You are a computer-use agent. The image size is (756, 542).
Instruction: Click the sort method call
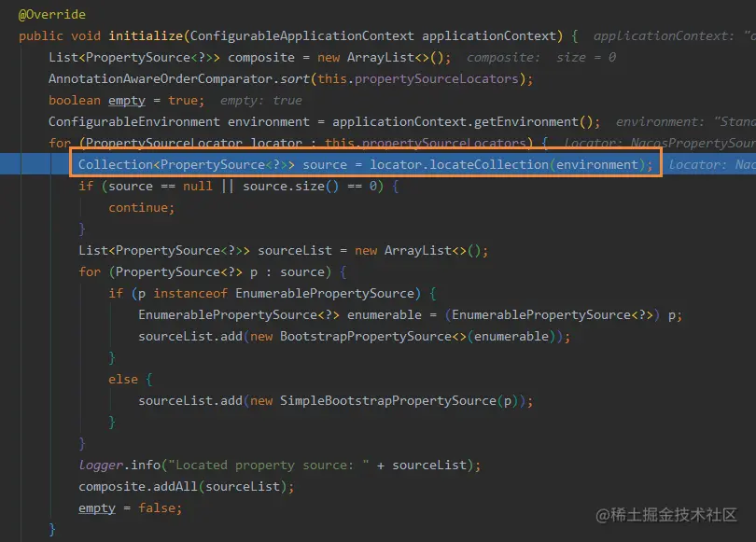295,79
